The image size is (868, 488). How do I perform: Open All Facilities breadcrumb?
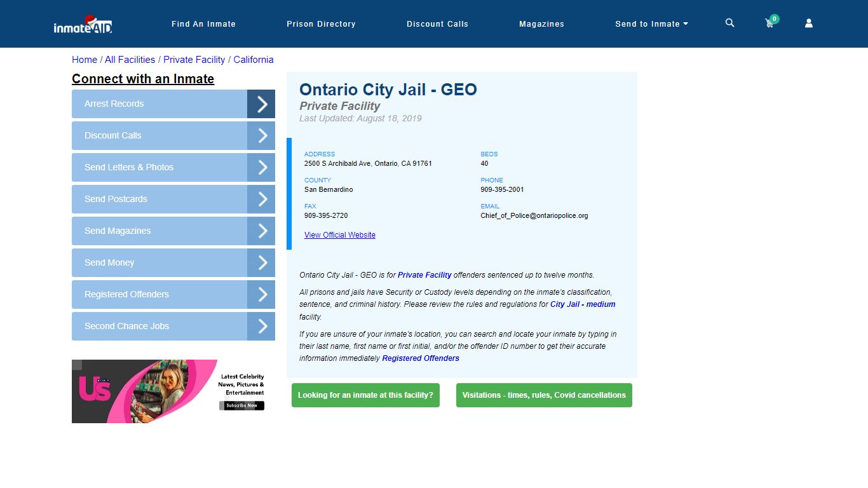[x=130, y=60]
